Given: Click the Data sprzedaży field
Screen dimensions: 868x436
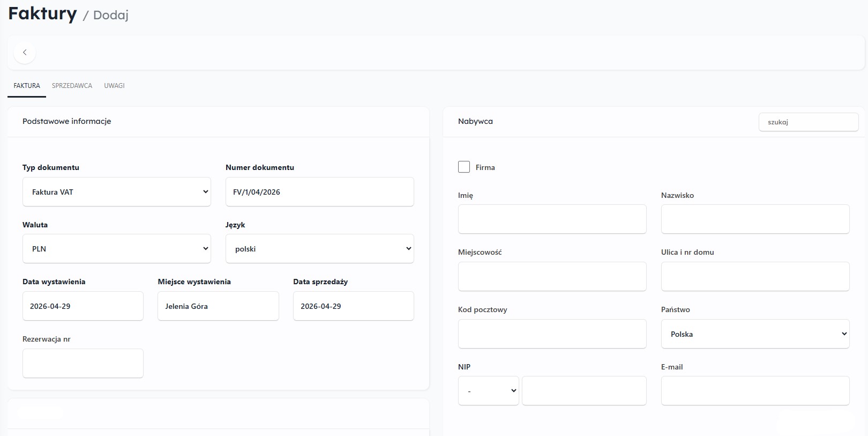Looking at the screenshot, I should pos(354,306).
